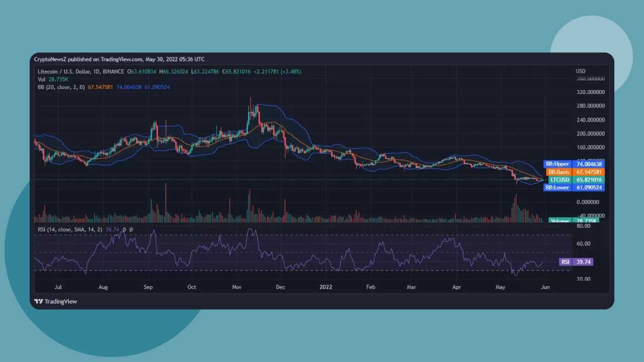Click the 'Volume' scale label tag
Screen dimensions: 644x362
click(560, 221)
